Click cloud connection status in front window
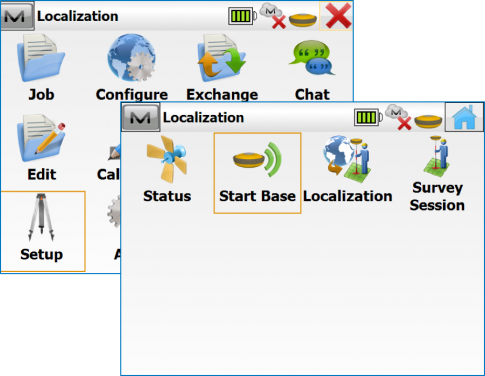Image resolution: width=485 pixels, height=376 pixels. (398, 117)
